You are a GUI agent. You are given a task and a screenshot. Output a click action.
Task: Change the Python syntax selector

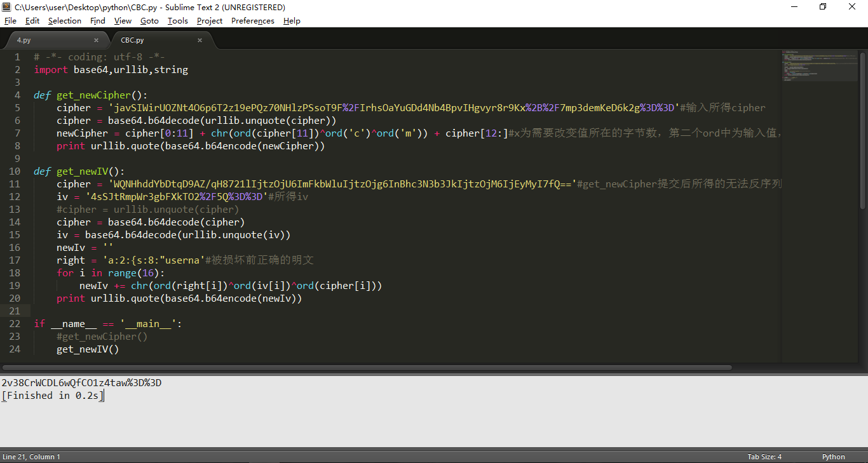coord(834,457)
